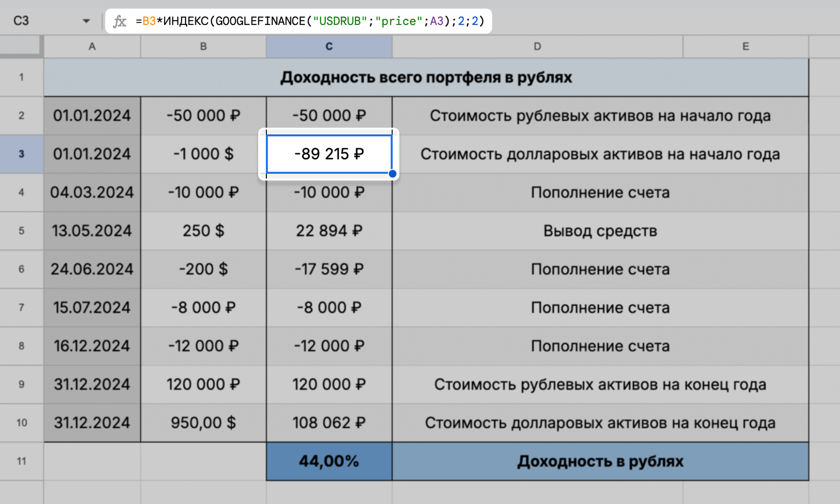The width and height of the screenshot is (840, 504).
Task: Select the date cell 31.12.2024 in row 9
Action: [x=92, y=384]
